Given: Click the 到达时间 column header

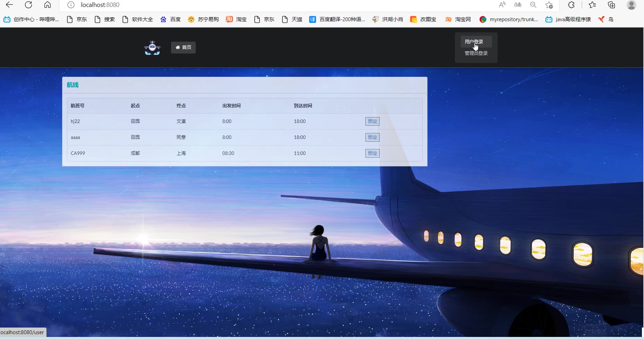Looking at the screenshot, I should click(303, 106).
